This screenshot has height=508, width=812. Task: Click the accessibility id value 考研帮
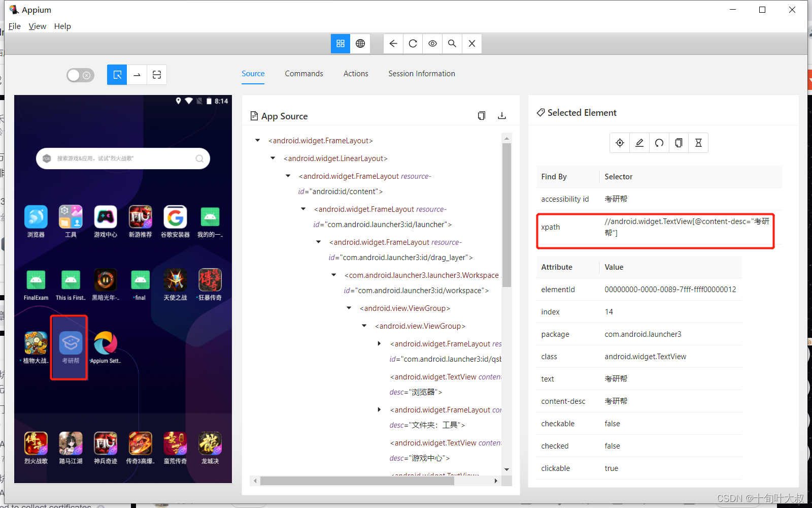click(x=616, y=199)
